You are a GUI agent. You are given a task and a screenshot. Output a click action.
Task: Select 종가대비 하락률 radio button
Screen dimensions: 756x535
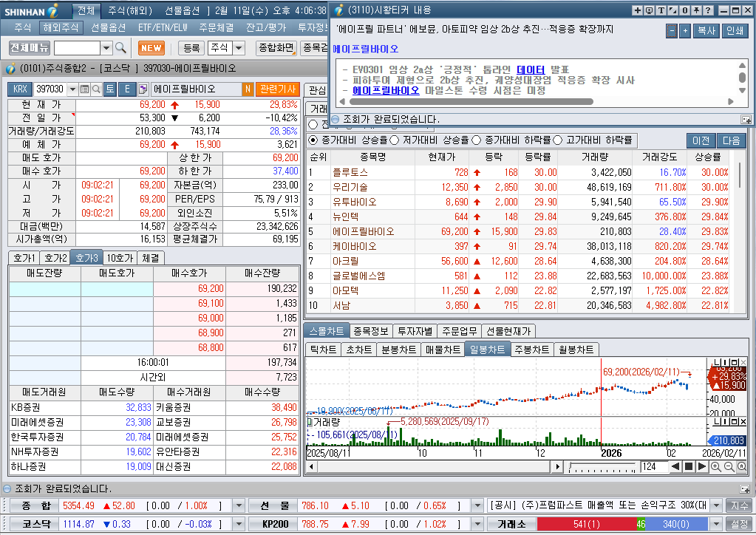tap(477, 140)
